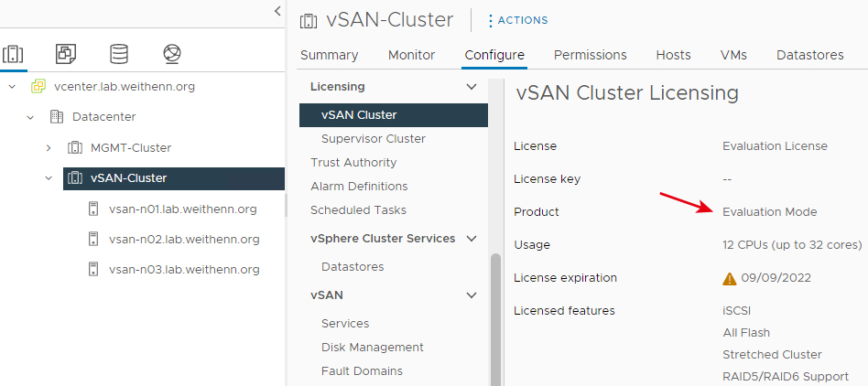Open Storage inventory view icon
This screenshot has width=868, height=386.
(x=119, y=54)
